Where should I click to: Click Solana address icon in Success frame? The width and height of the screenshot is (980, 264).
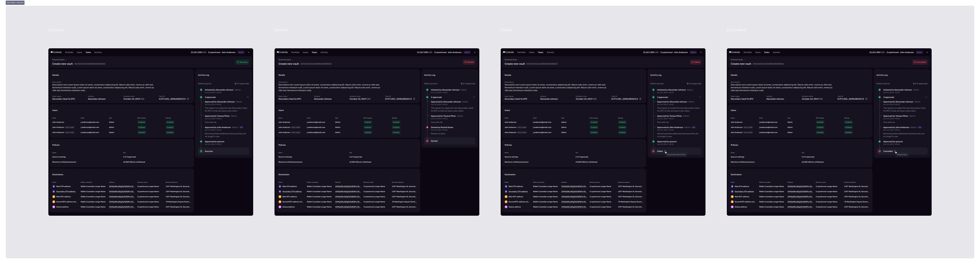tap(54, 207)
